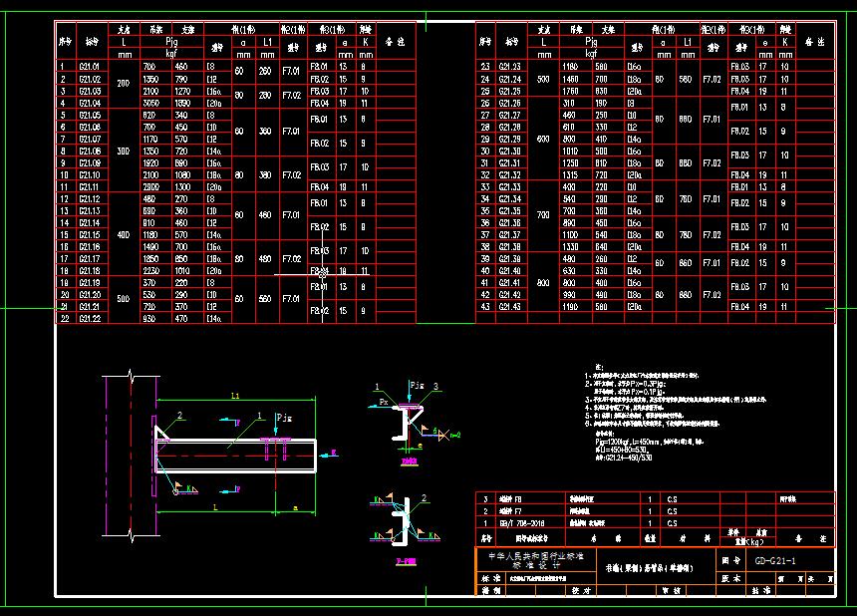The width and height of the screenshot is (857, 616).
Task: Select the G21.31 table cell
Action: coord(509,163)
